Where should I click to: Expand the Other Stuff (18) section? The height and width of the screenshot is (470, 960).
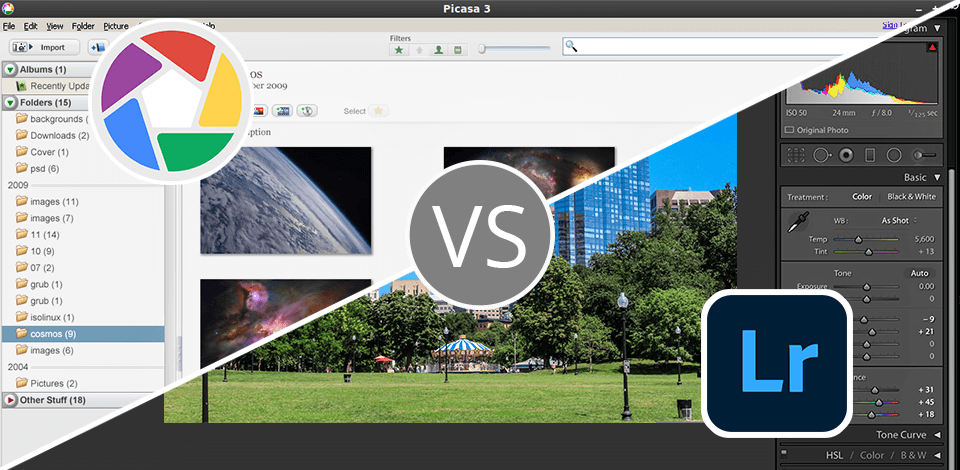10,400
